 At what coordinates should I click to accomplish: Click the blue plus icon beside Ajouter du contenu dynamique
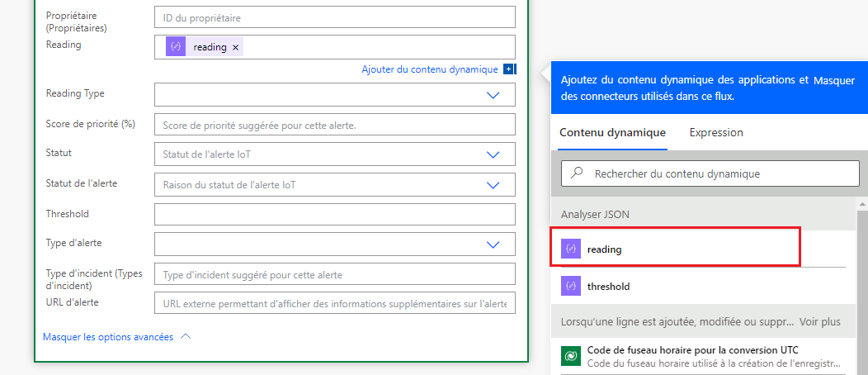coord(509,69)
